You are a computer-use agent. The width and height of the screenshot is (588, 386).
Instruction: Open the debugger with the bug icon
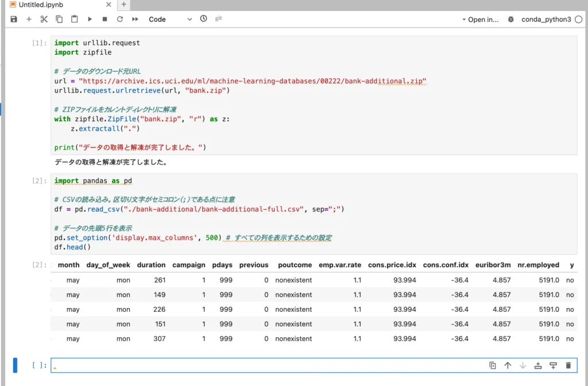coord(511,19)
